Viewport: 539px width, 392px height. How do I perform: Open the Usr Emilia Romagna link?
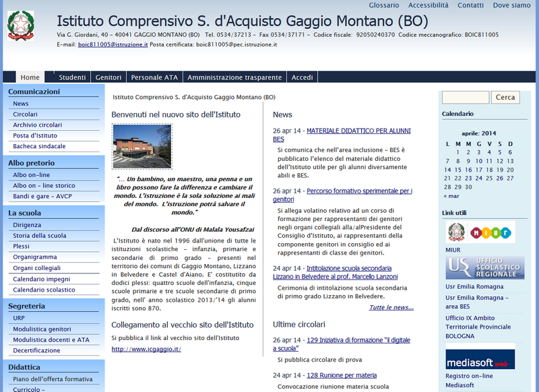point(474,286)
